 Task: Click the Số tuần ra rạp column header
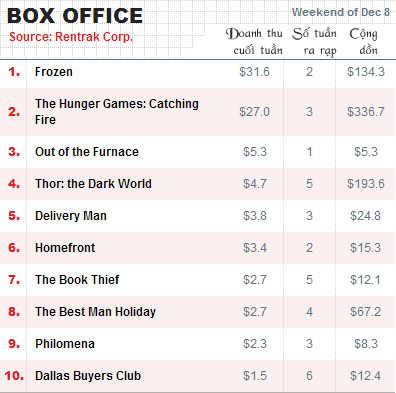(x=314, y=42)
